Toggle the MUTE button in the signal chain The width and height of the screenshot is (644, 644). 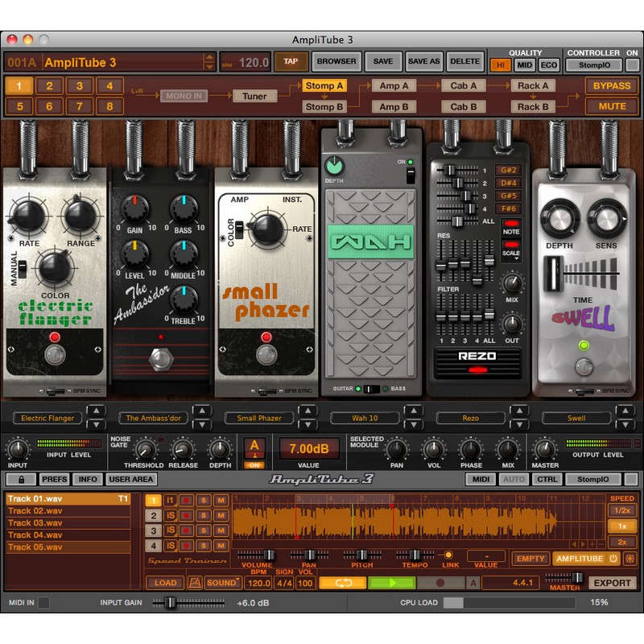pos(612,106)
